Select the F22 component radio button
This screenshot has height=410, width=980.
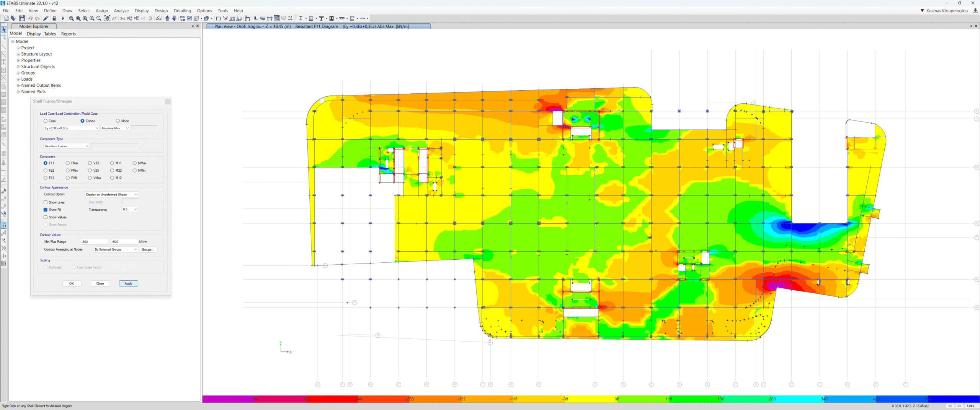[x=46, y=171]
